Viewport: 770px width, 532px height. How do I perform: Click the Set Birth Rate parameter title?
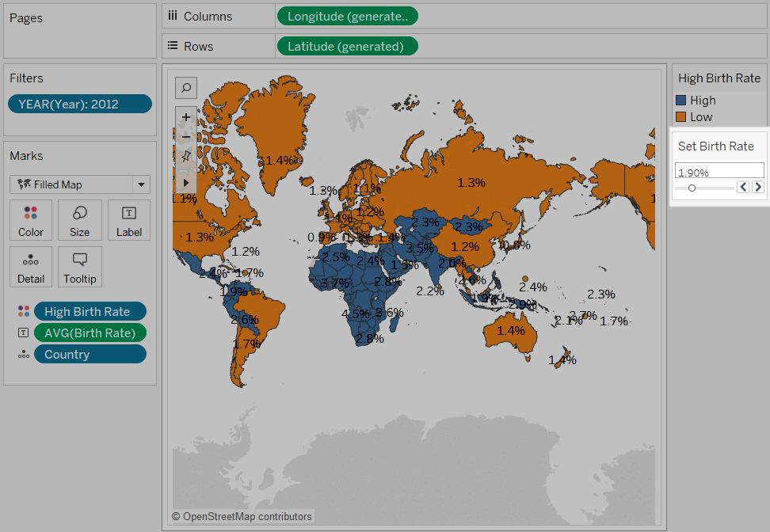[716, 146]
